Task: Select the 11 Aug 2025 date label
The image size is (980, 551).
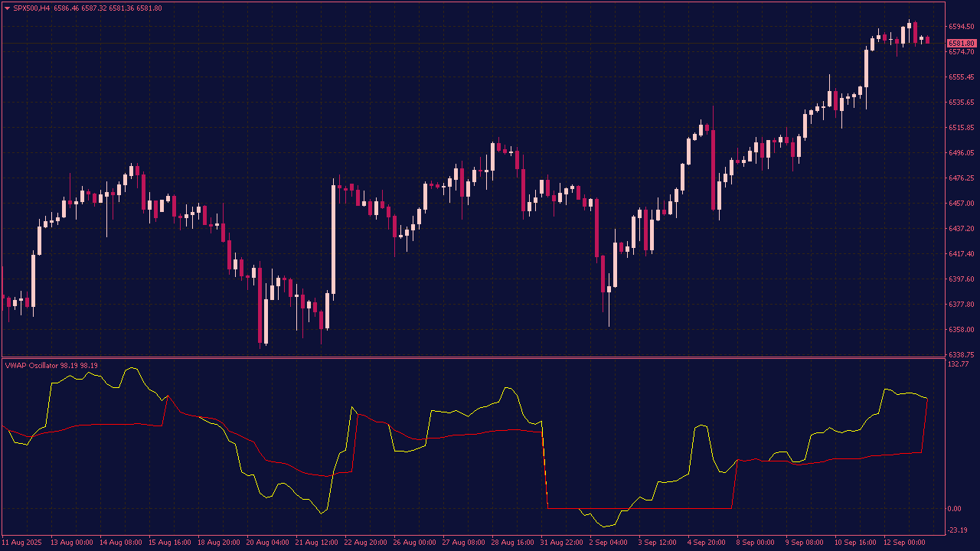Action: [x=21, y=543]
